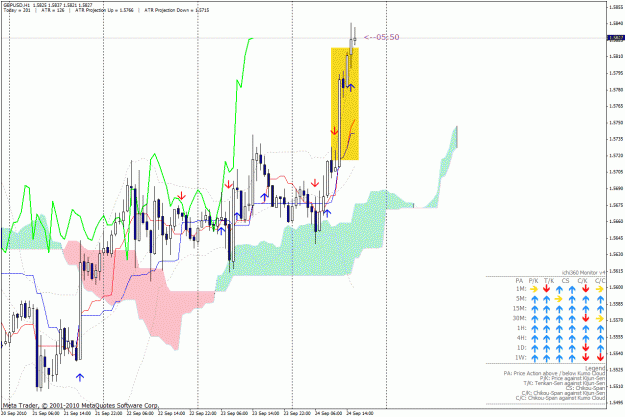Click the '30M:' timeframe row label
This screenshot has width=625, height=417.
(520, 319)
